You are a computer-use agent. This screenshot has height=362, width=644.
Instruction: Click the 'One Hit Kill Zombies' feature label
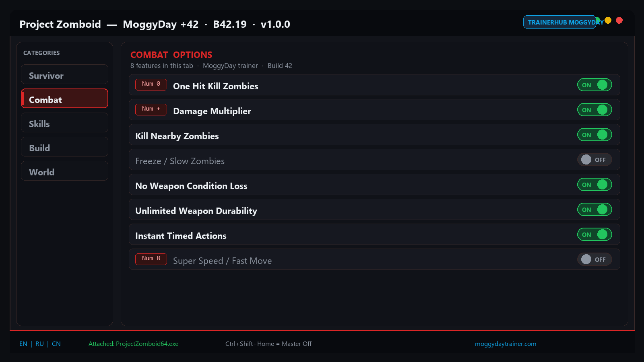click(x=216, y=86)
